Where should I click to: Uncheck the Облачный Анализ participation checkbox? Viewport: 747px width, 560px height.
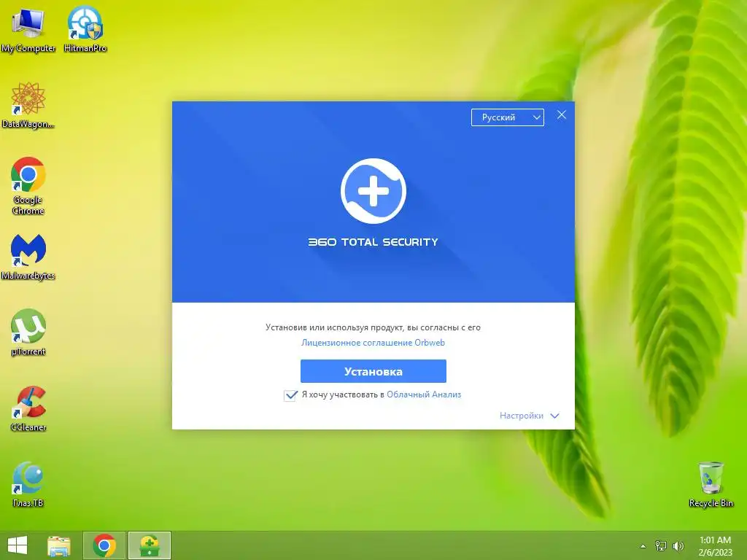coord(290,395)
